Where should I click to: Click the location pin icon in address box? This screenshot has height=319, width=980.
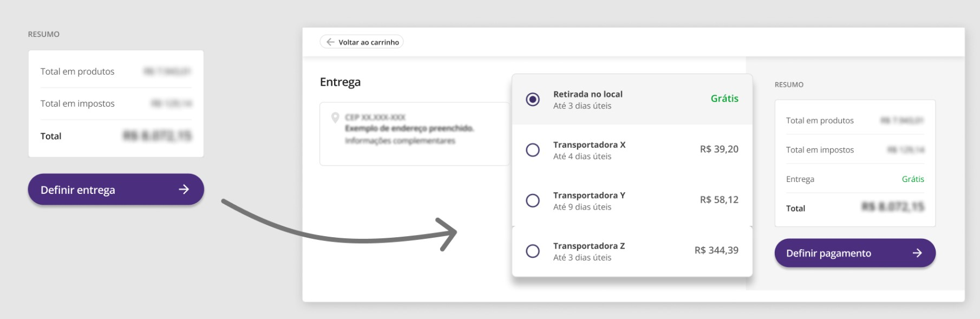[x=335, y=118]
